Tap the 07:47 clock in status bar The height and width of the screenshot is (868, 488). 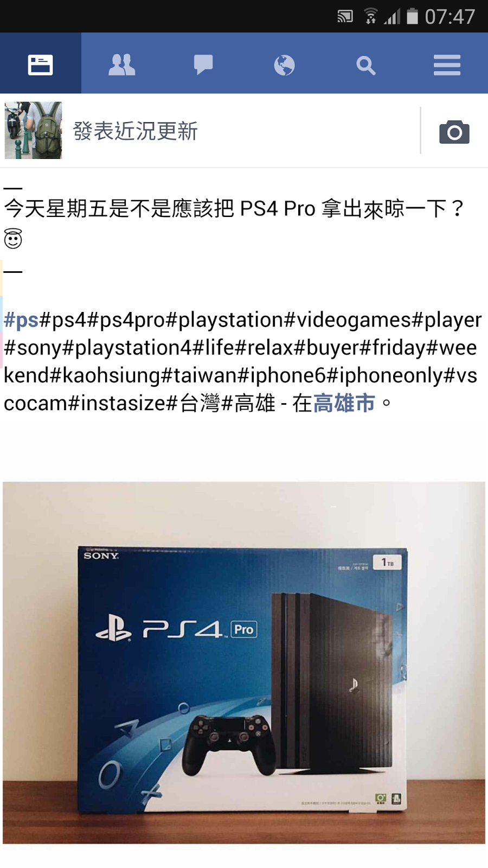pyautogui.click(x=450, y=16)
